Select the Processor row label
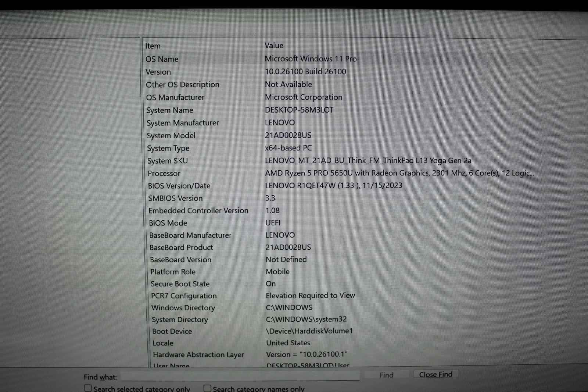This screenshot has height=392, width=588. 164,174
